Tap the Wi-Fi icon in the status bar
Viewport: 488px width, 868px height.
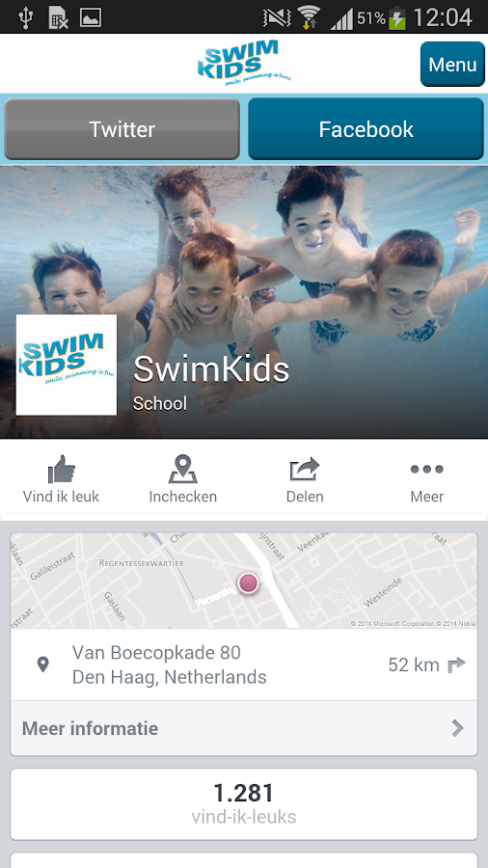point(309,17)
